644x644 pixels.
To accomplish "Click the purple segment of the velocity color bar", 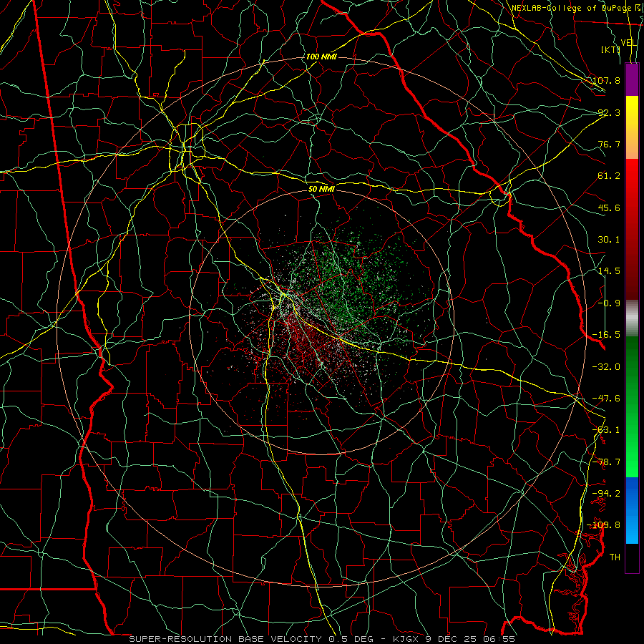I will pos(632,79).
